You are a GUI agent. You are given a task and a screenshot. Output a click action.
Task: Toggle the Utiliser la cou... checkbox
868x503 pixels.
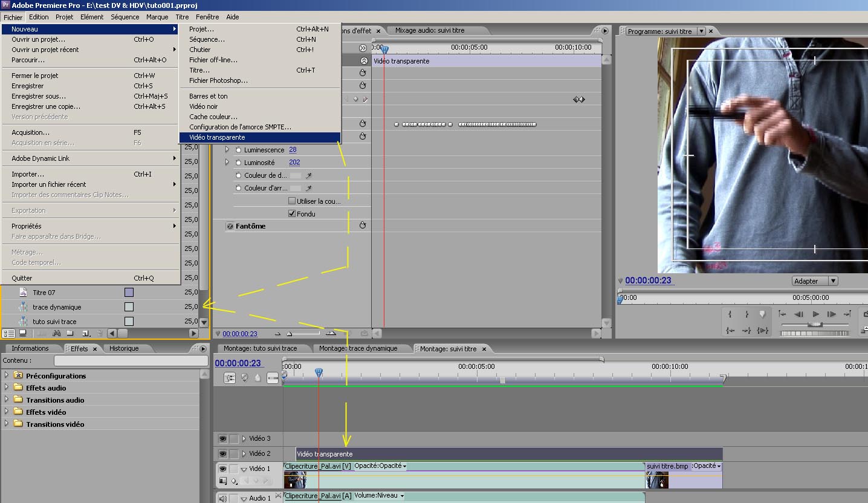(x=292, y=201)
